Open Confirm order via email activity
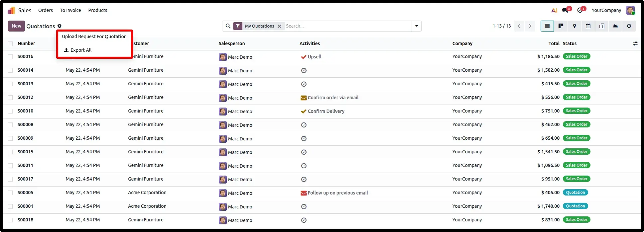644x232 pixels. 329,98
